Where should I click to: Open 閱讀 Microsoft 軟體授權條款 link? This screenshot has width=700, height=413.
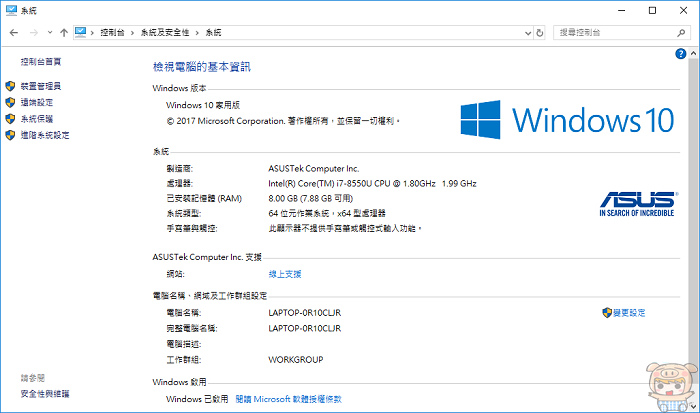288,399
